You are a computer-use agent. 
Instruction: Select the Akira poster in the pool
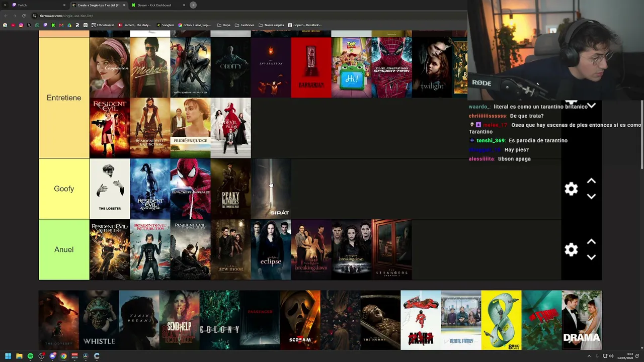[x=421, y=320]
